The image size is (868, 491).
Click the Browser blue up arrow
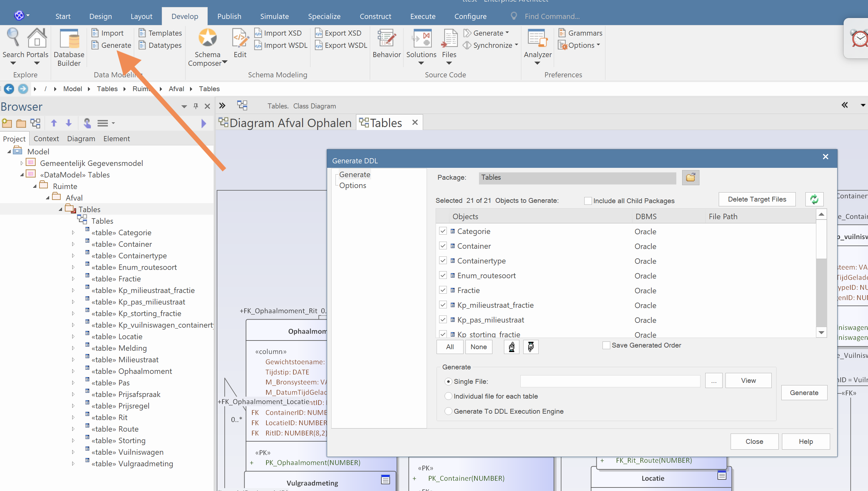coord(54,123)
